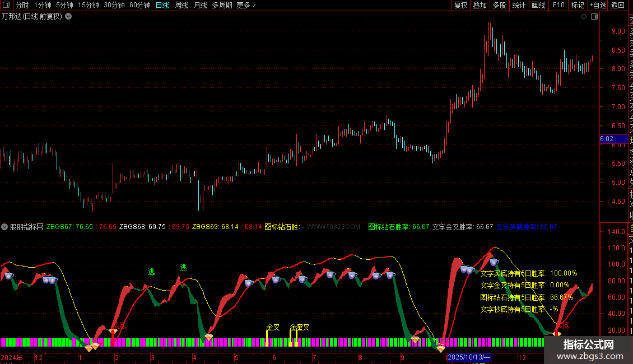The width and height of the screenshot is (633, 364).
Task: Click 文字抄底持有5日胜率 text line
Action: coord(519,310)
